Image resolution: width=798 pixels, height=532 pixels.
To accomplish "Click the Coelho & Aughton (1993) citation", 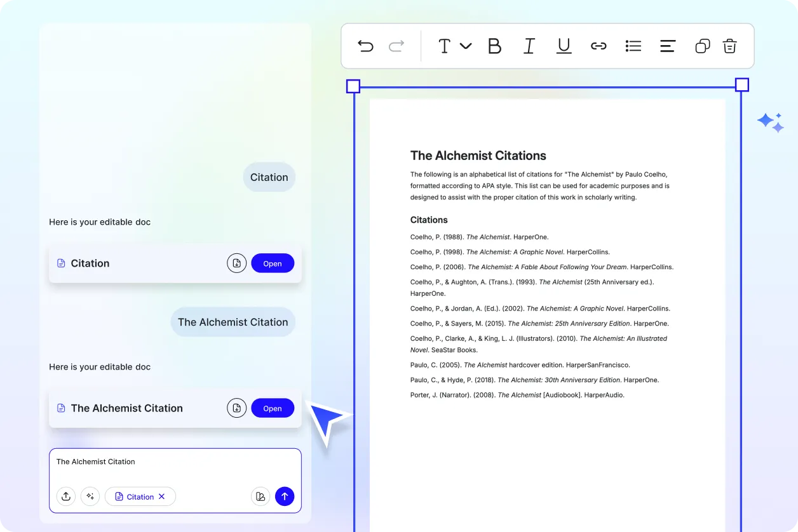I will click(532, 288).
